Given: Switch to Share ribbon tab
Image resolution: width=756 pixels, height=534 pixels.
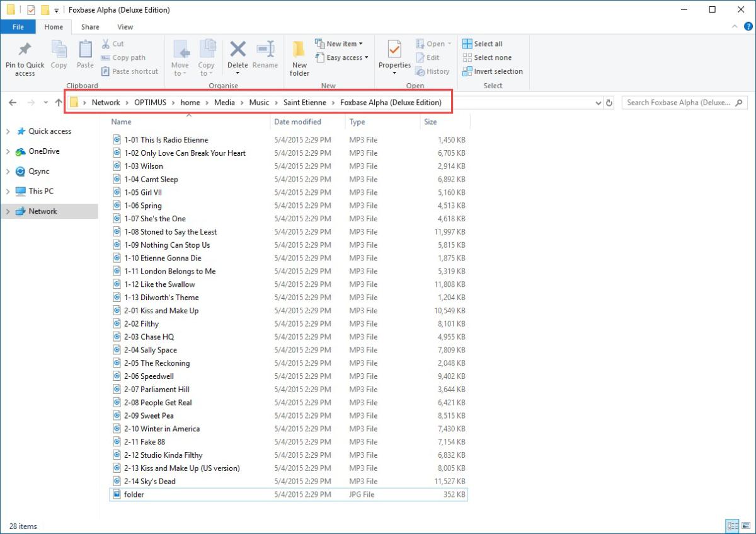Looking at the screenshot, I should (x=90, y=27).
